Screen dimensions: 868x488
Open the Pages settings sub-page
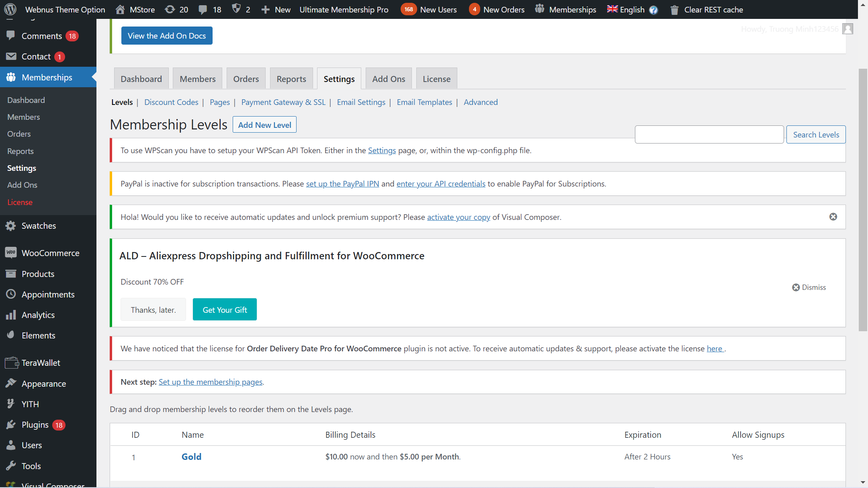220,102
